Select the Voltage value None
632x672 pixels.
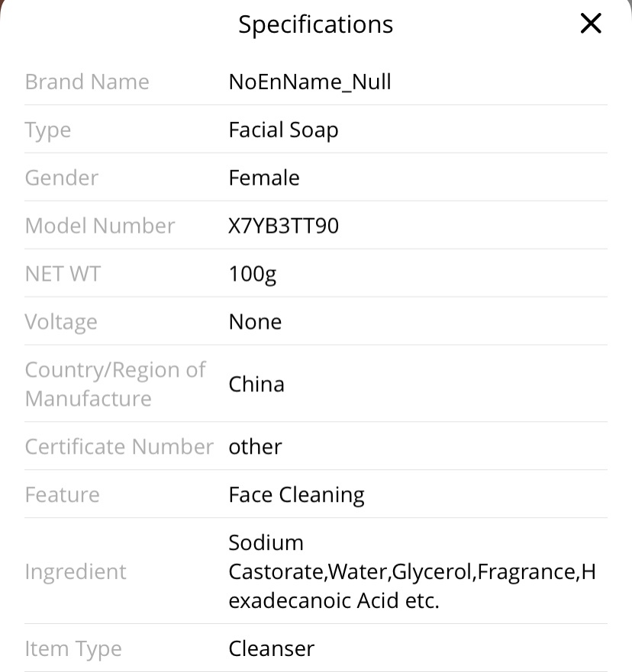[255, 321]
